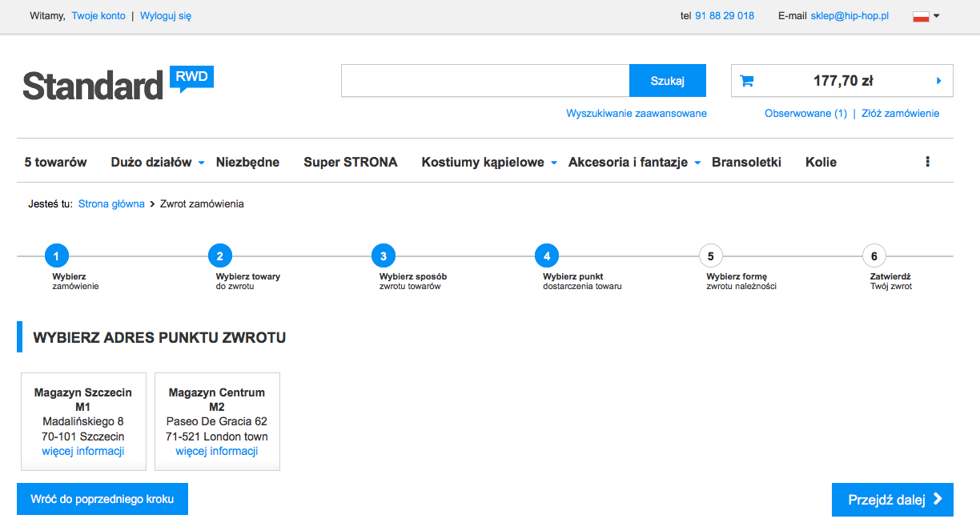Click step 3 circle for return method
980x527 pixels.
tap(384, 256)
